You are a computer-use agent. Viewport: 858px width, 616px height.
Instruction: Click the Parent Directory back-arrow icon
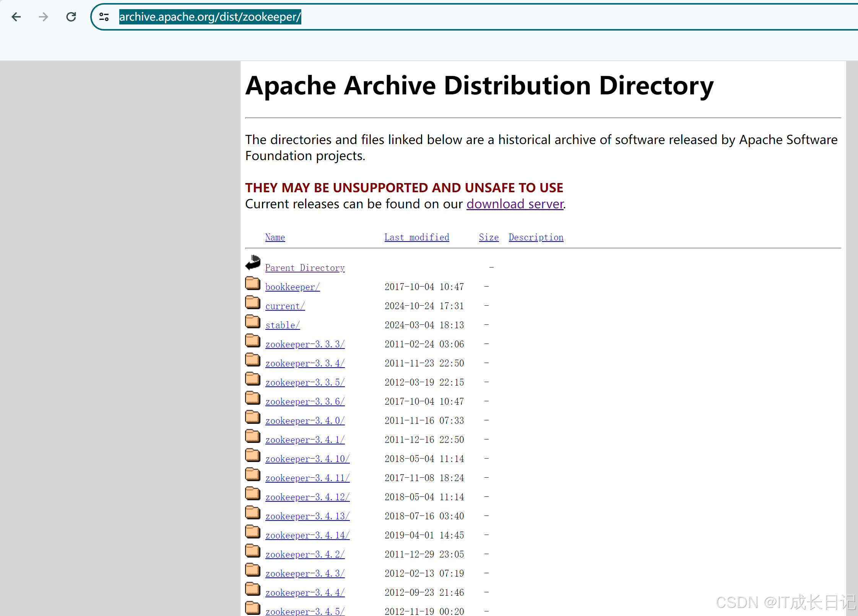point(253,263)
